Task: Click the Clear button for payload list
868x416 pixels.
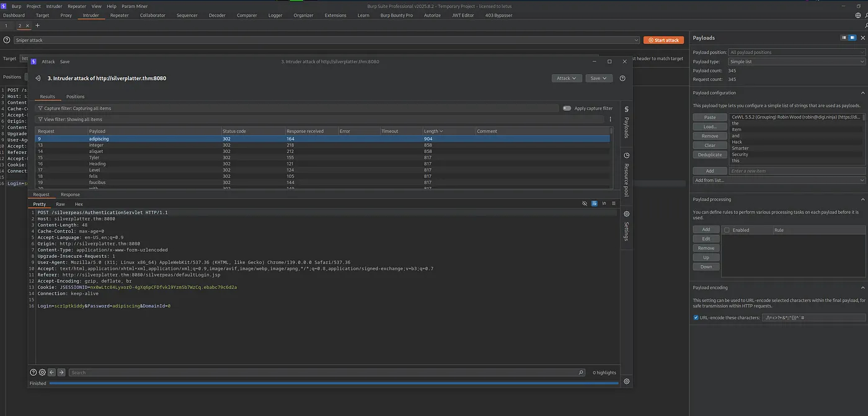Action: click(710, 145)
